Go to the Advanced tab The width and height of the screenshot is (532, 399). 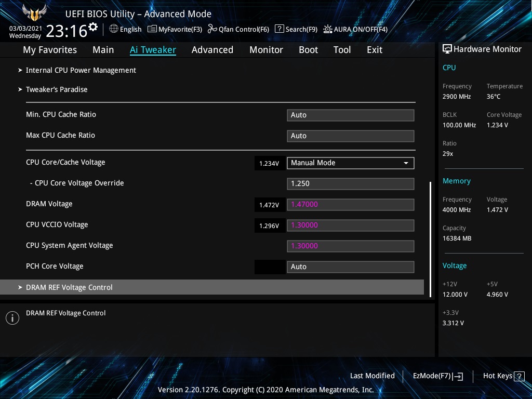(212, 50)
